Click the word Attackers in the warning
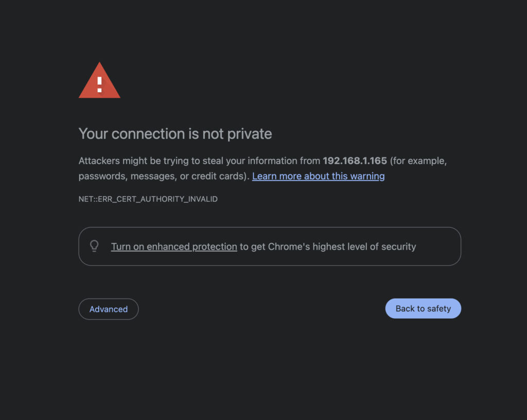This screenshot has height=420, width=527. [99, 161]
